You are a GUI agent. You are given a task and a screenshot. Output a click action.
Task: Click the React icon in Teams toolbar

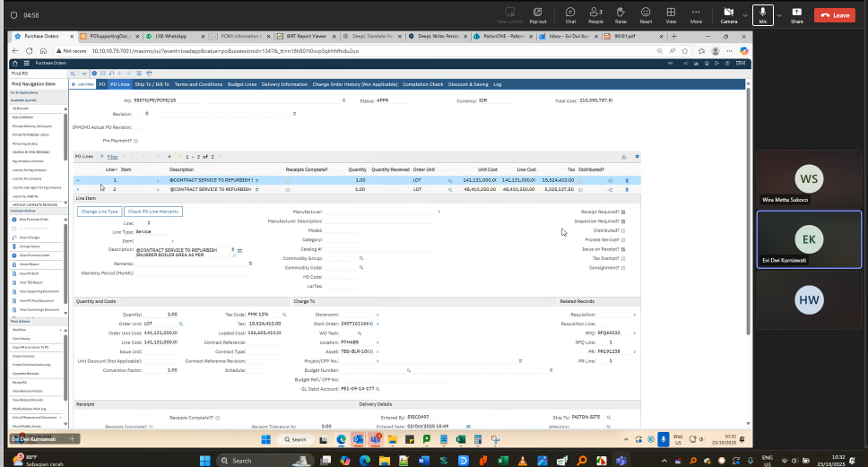click(646, 14)
